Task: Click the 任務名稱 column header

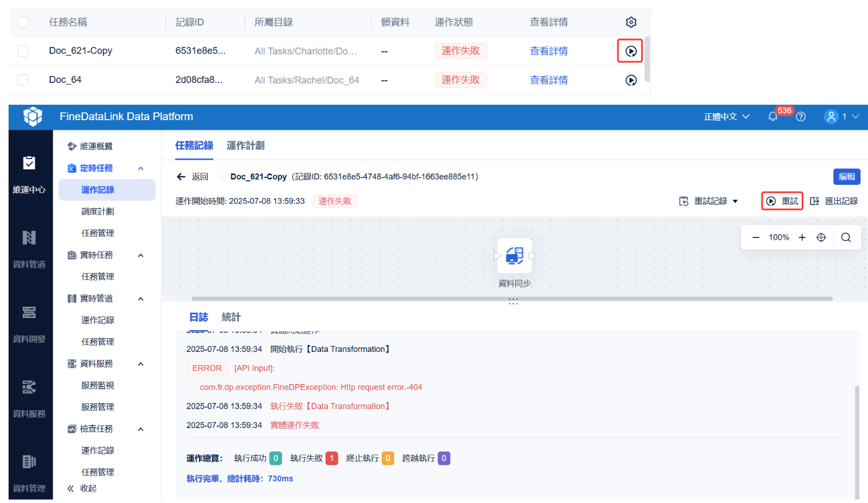Action: coord(68,22)
